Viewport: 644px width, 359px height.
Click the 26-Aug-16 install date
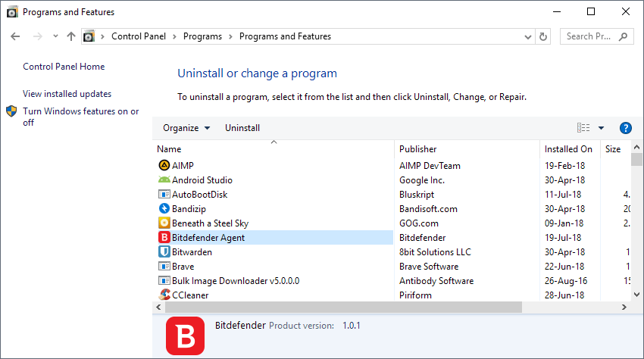[x=566, y=280]
